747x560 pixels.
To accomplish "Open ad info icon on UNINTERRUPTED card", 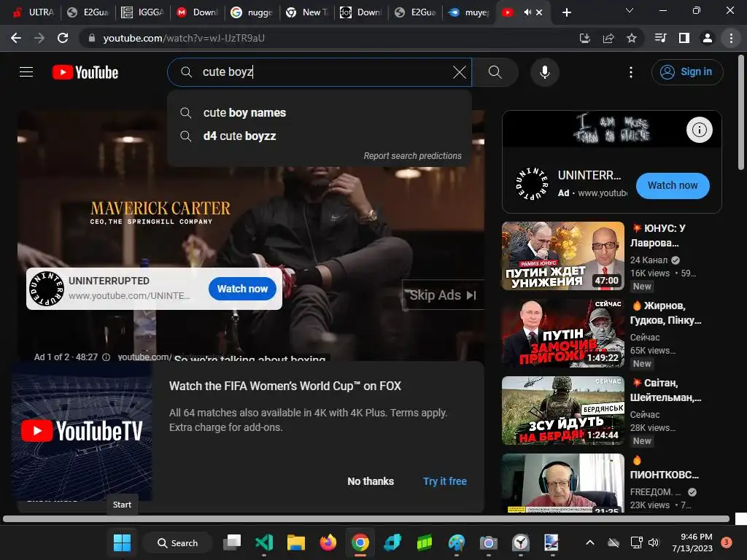I will 699,130.
